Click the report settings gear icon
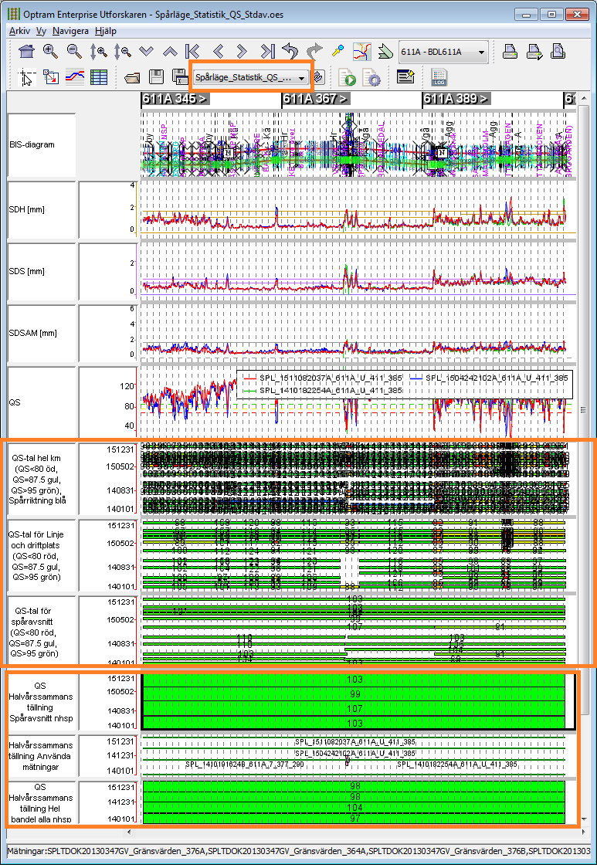 click(x=371, y=77)
